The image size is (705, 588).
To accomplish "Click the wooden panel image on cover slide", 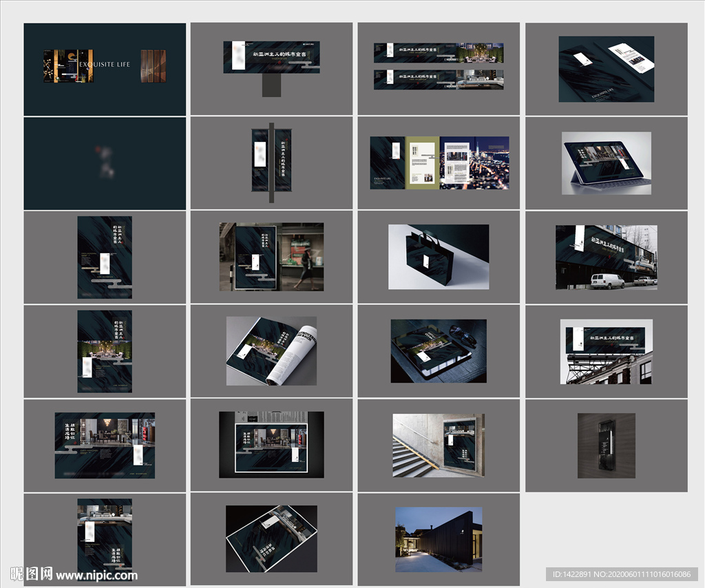I will coord(154,66).
